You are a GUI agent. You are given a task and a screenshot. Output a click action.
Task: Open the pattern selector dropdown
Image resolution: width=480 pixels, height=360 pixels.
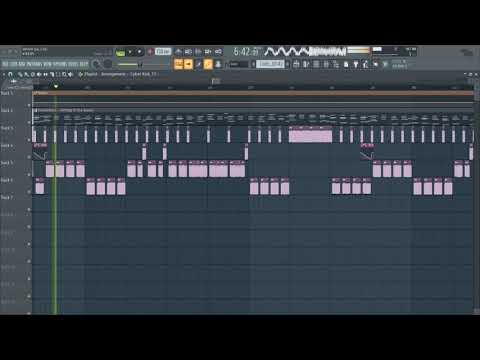pyautogui.click(x=271, y=64)
